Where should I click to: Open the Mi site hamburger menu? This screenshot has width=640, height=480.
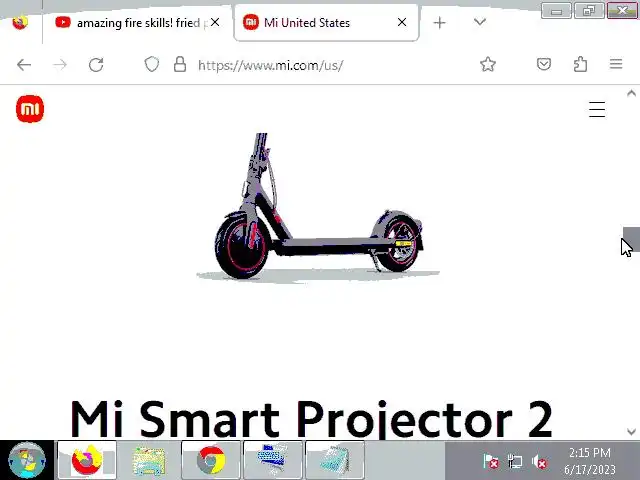point(597,109)
